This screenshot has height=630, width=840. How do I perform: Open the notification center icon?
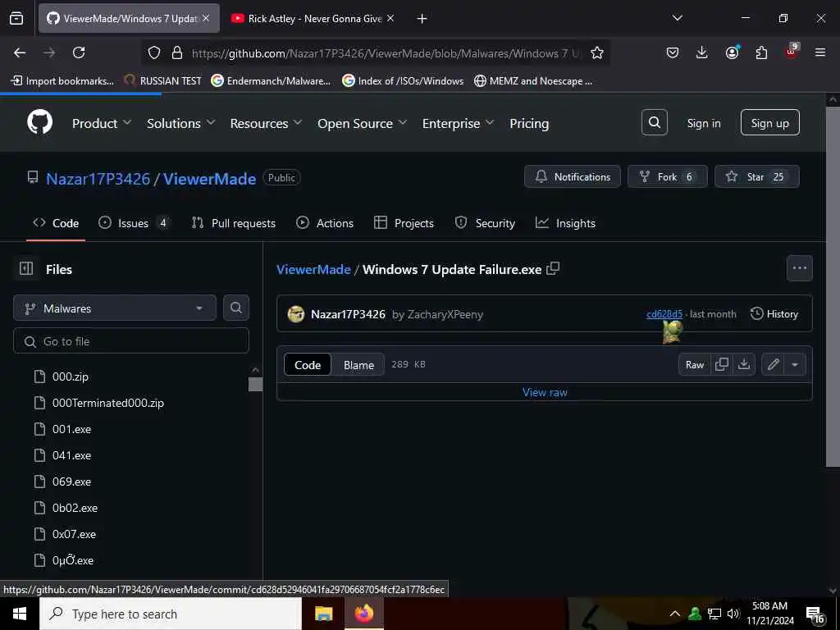coord(815,614)
